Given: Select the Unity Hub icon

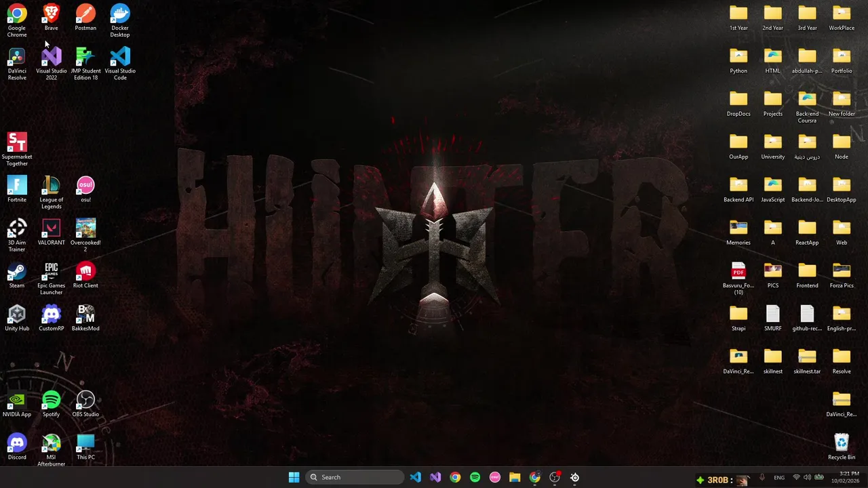Looking at the screenshot, I should (x=17, y=318).
